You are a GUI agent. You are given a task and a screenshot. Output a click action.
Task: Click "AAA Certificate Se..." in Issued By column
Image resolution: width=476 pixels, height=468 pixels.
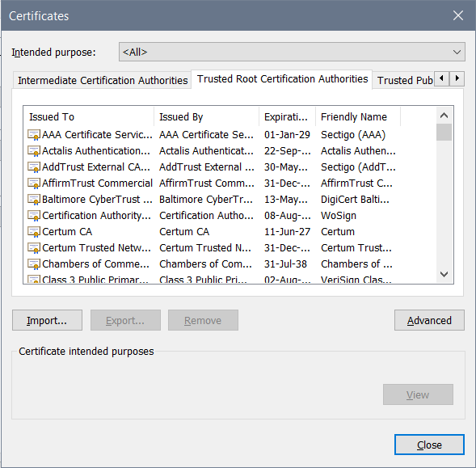pos(206,134)
